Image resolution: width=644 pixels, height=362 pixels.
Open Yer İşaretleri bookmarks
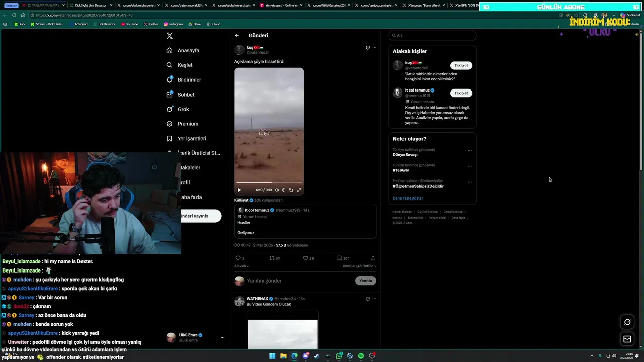[186, 138]
